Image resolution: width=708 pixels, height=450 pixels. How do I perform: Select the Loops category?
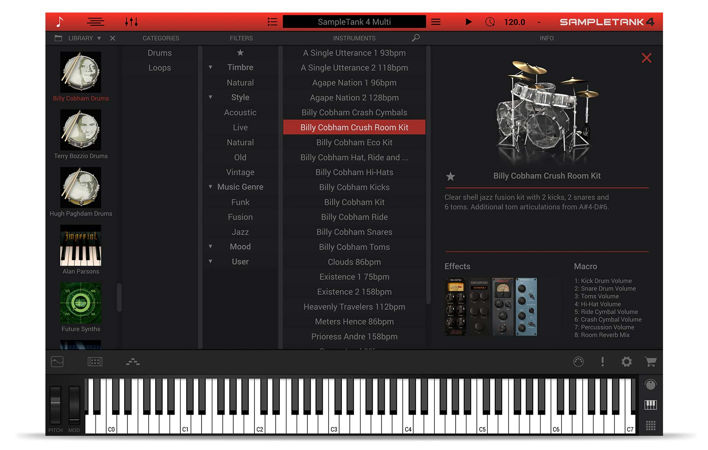(x=160, y=68)
